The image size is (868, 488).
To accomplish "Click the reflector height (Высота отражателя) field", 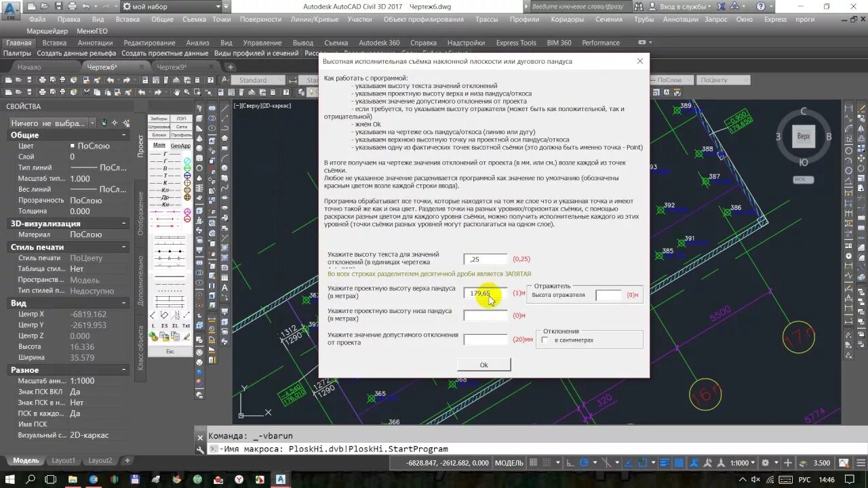I will 608,295.
